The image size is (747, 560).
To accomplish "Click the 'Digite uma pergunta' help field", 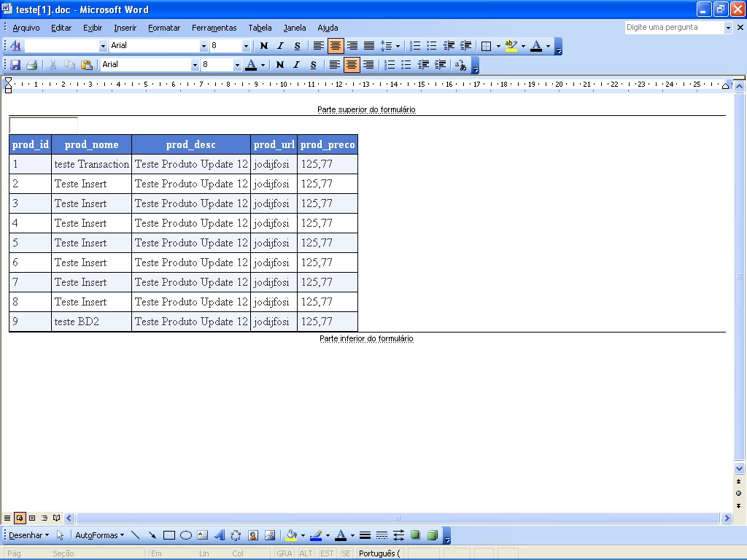I will click(673, 27).
